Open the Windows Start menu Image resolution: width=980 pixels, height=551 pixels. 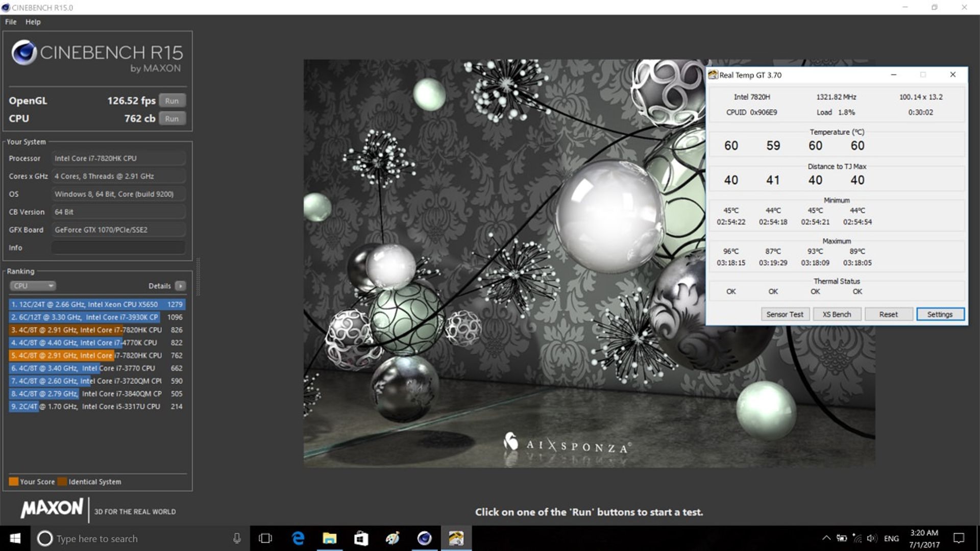pos(15,538)
